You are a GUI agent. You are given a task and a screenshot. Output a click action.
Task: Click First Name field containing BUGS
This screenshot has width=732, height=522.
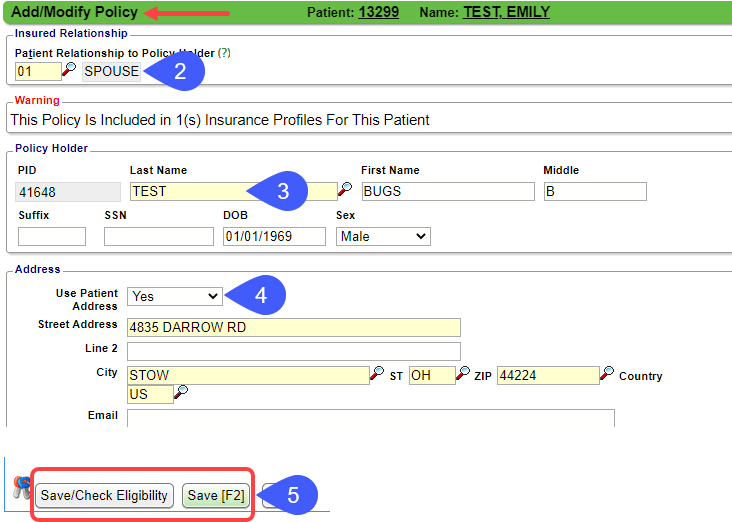click(x=448, y=191)
